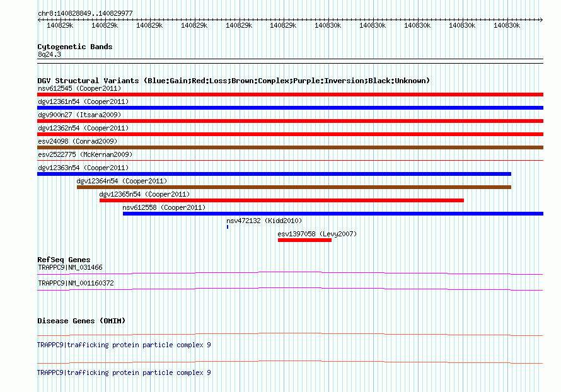Select the red loss bar under dgv900n27
This screenshot has width=561, height=392.
[290, 121]
